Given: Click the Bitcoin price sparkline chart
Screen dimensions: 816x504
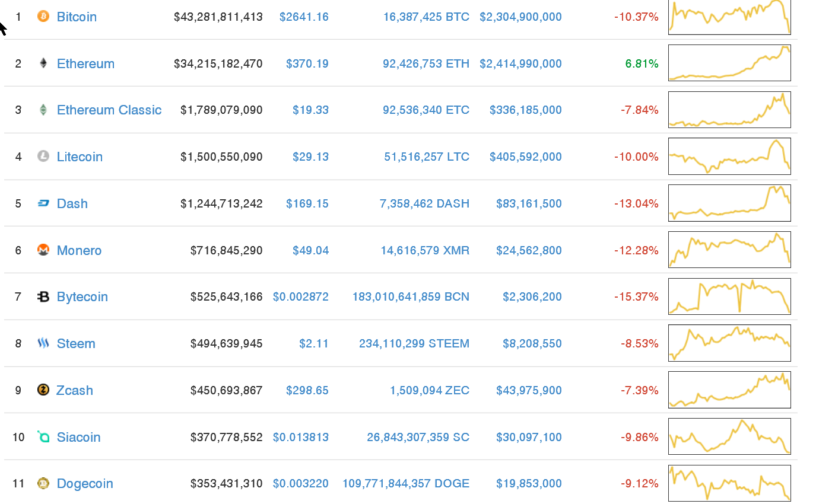Looking at the screenshot, I should coord(729,17).
